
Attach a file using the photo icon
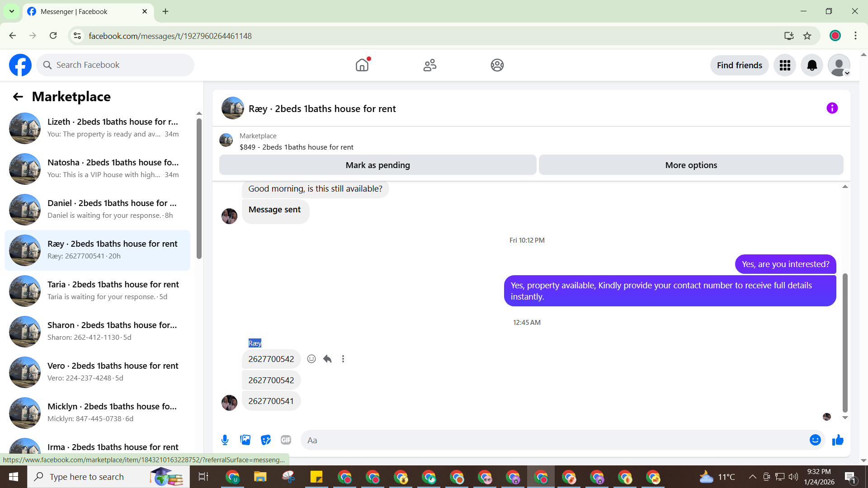(245, 440)
